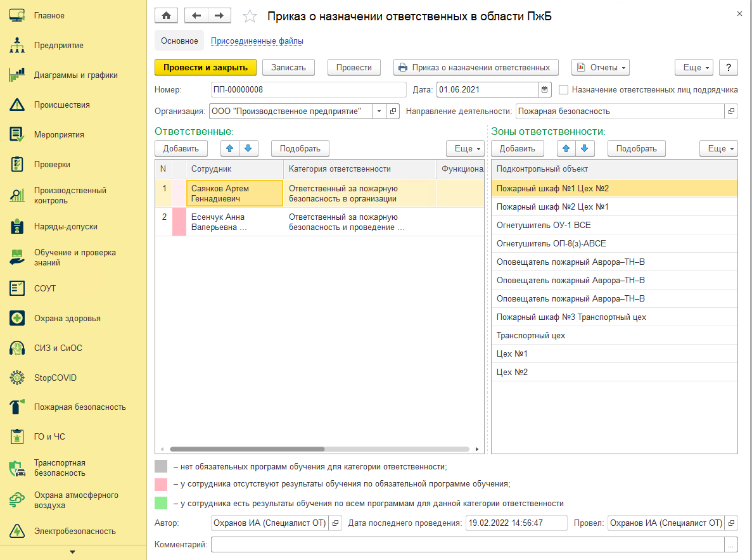Screen dimensions: 752x560
Task: Switch to the Основное tab
Action: (179, 41)
